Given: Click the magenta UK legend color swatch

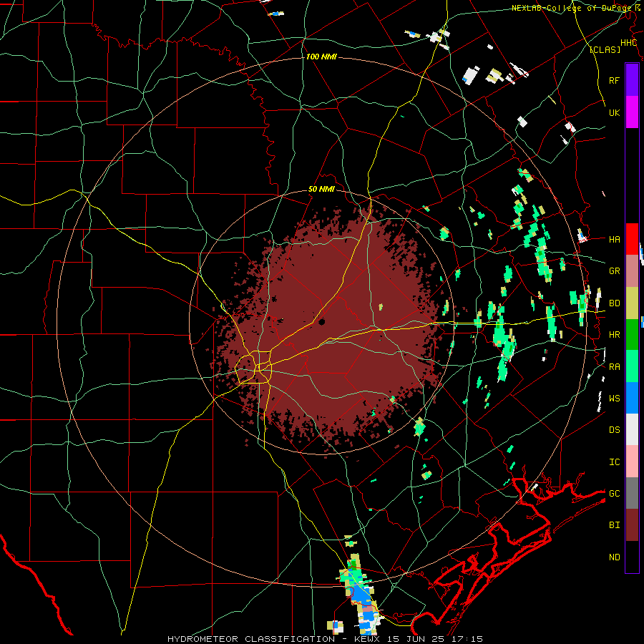Looking at the screenshot, I should (632, 112).
